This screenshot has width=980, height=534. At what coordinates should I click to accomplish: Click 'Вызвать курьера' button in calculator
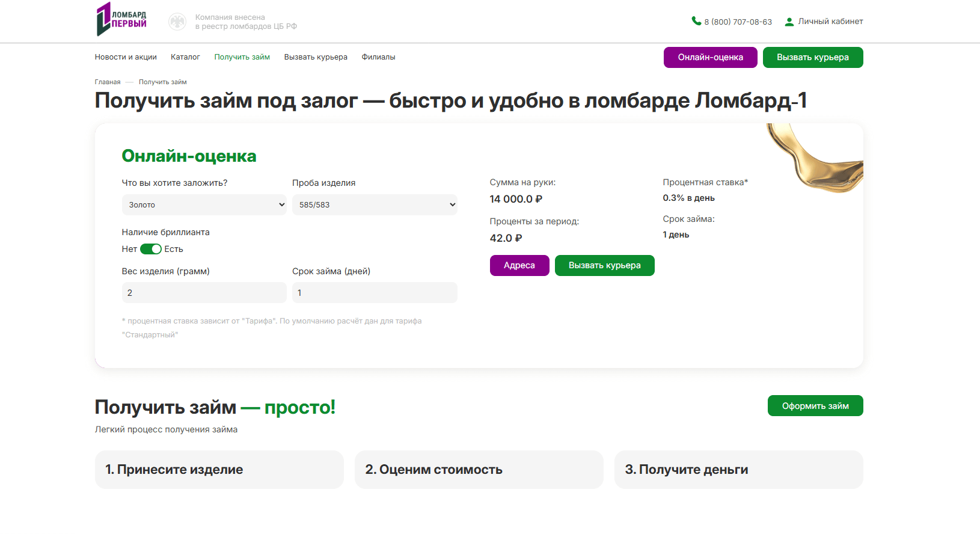(x=604, y=265)
